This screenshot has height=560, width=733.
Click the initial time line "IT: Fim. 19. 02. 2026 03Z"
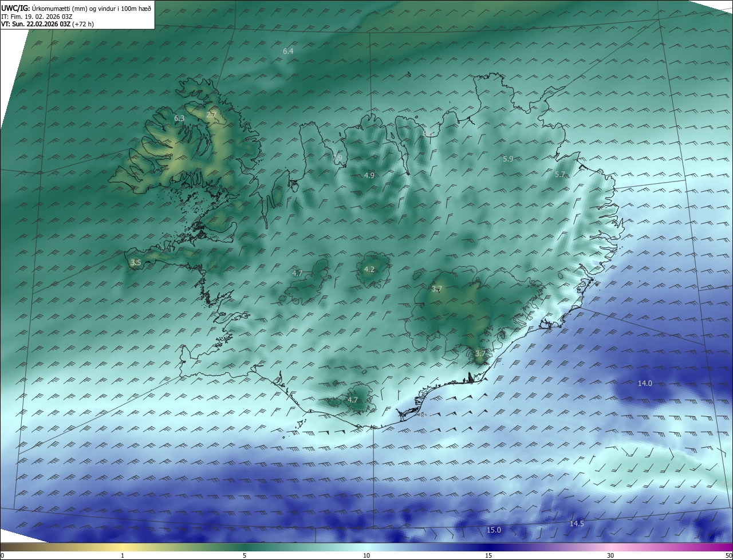click(36, 17)
